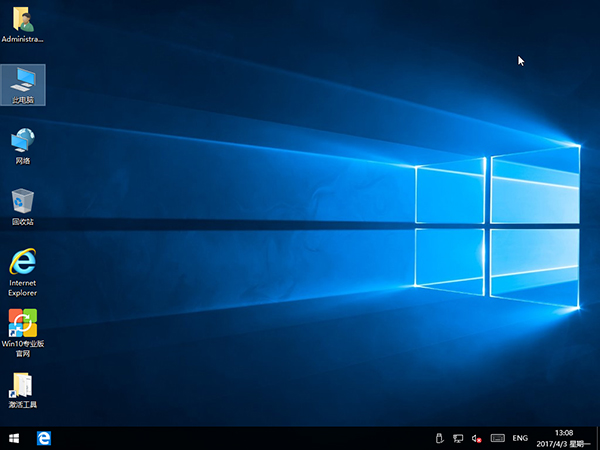This screenshot has height=450, width=600.
Task: Open the touch keyboard from the taskbar
Action: click(497, 438)
